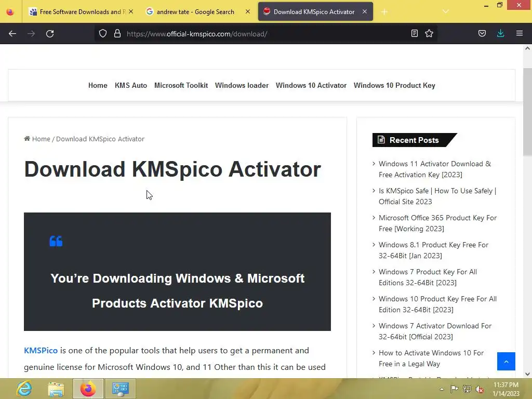The height and width of the screenshot is (399, 532).
Task: Open network status tray icon
Action: pos(467,389)
